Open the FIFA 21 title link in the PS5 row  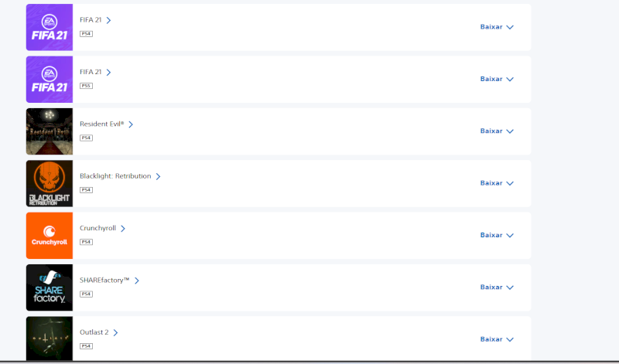[x=91, y=72]
